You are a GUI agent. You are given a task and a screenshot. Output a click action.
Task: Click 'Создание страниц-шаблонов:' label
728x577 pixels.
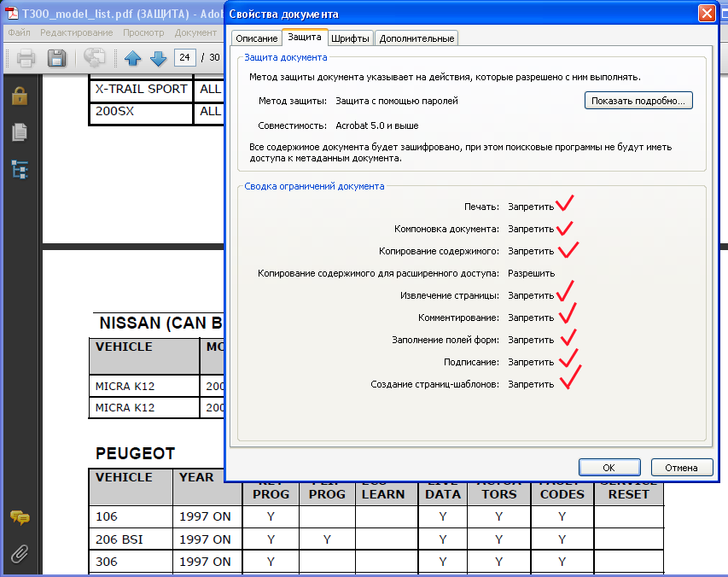point(434,384)
